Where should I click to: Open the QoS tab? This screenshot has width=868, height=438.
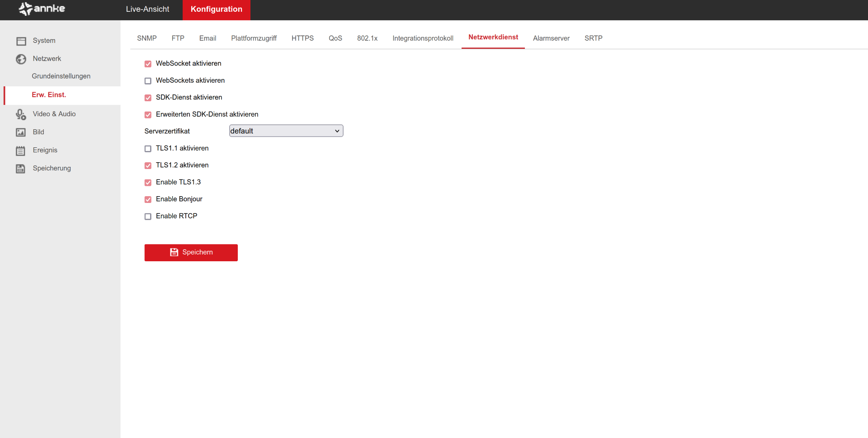coord(335,38)
